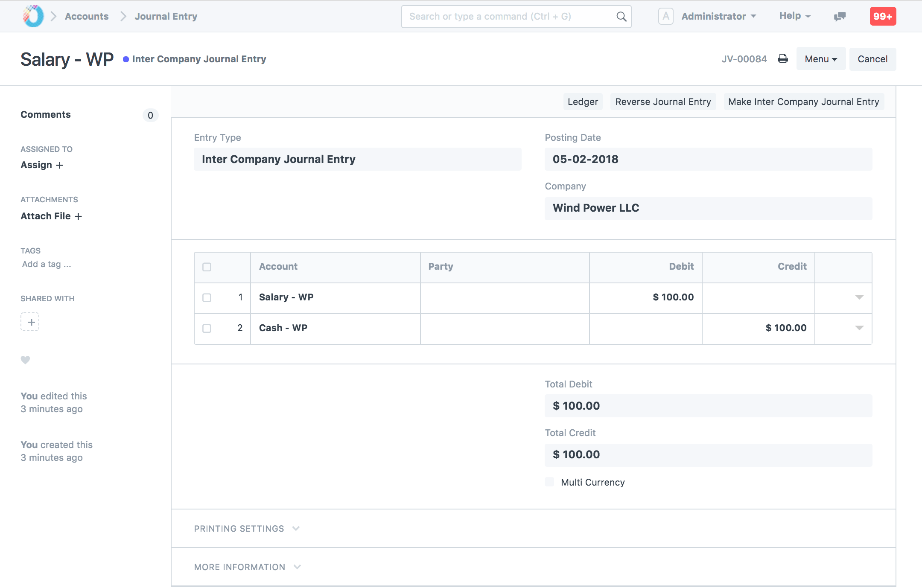Open the chat messages icon
Viewport: 922px width, 588px height.
[x=839, y=16]
